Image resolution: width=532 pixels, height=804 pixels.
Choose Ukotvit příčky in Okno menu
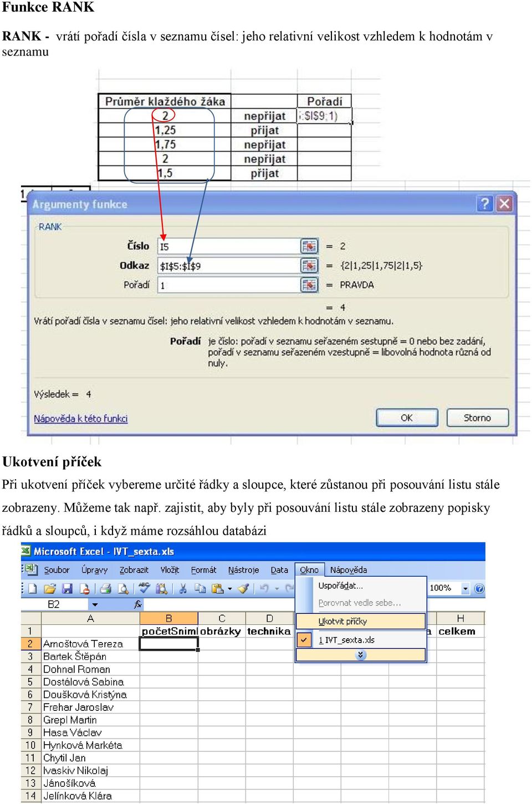tap(361, 621)
